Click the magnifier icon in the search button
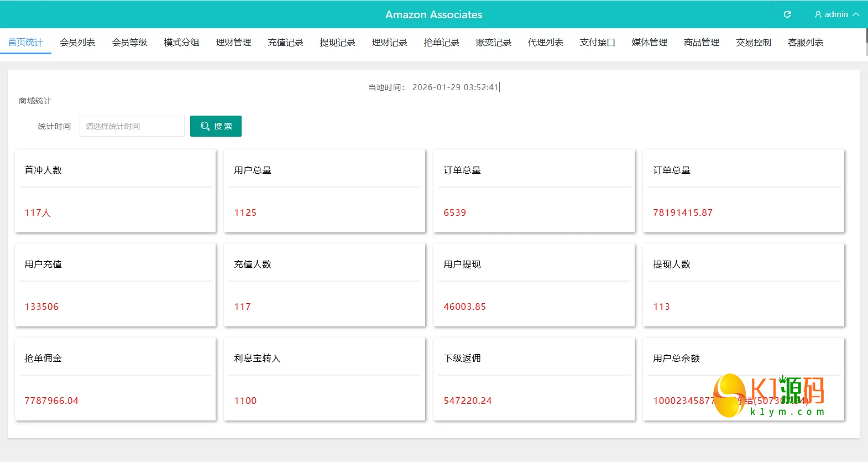 point(205,126)
